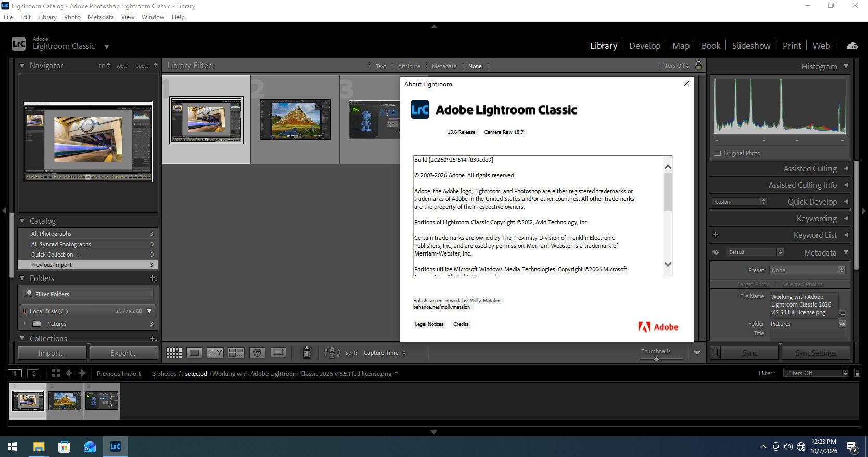Switch to the Develop module
This screenshot has height=457, width=868.
(645, 46)
